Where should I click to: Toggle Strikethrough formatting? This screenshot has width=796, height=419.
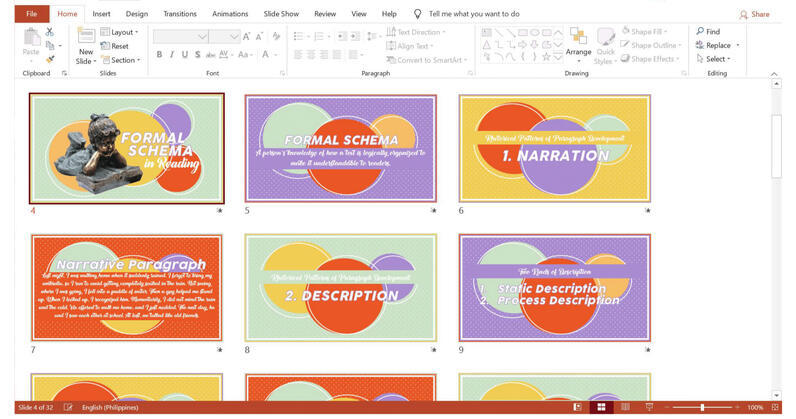click(x=211, y=54)
